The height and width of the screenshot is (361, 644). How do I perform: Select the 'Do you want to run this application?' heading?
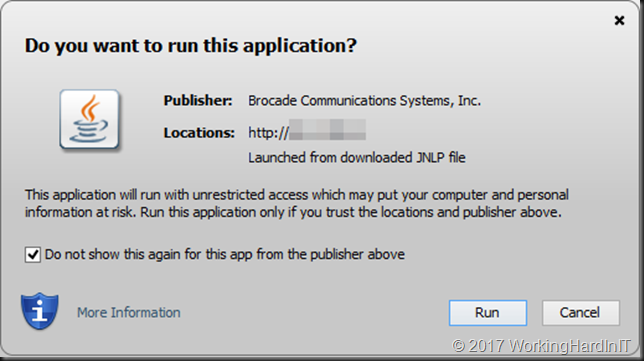coord(191,46)
